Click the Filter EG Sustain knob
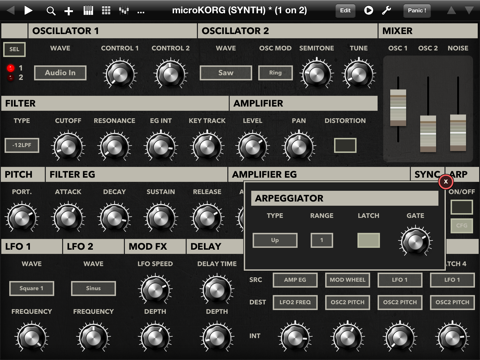Viewport: 480px width, 360px height. [161, 218]
